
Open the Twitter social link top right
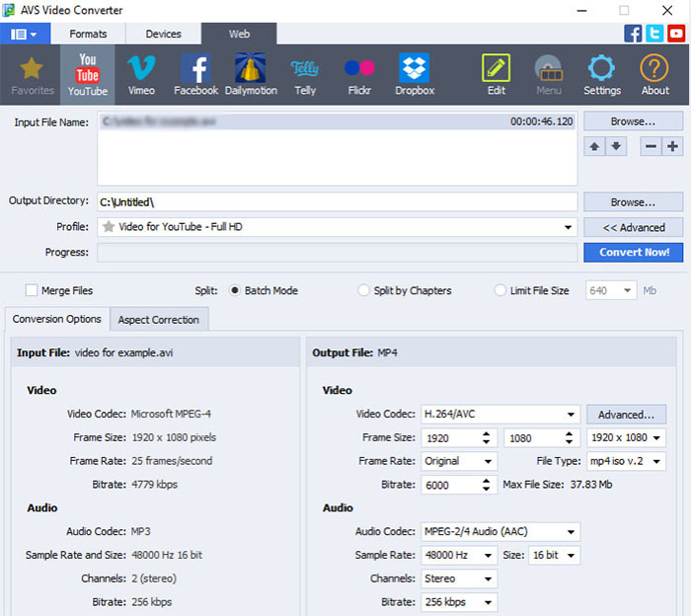(x=654, y=34)
